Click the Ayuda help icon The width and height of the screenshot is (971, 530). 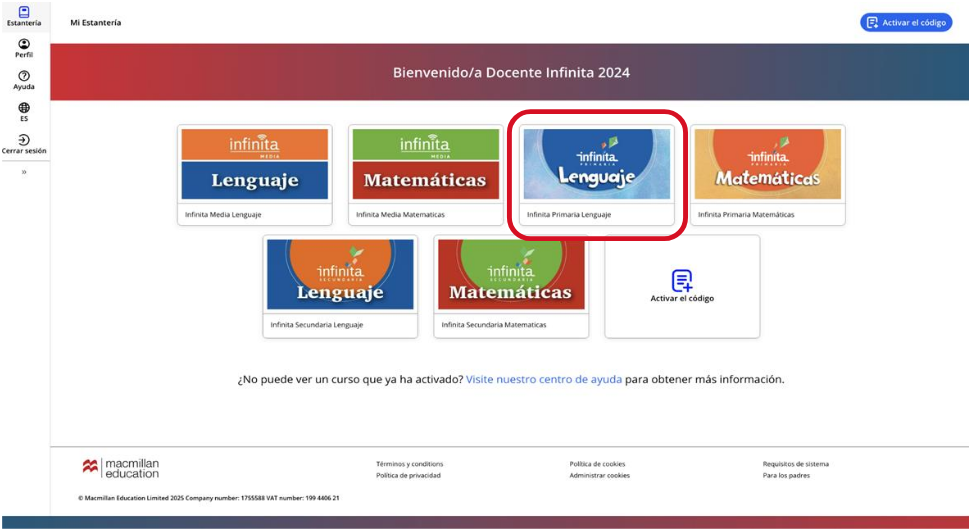(x=24, y=77)
